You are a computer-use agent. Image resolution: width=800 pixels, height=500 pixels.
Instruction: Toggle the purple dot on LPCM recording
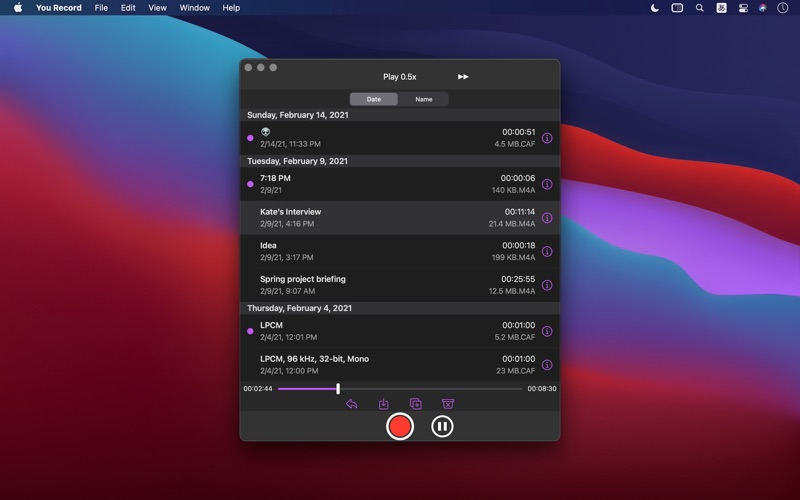click(x=250, y=331)
